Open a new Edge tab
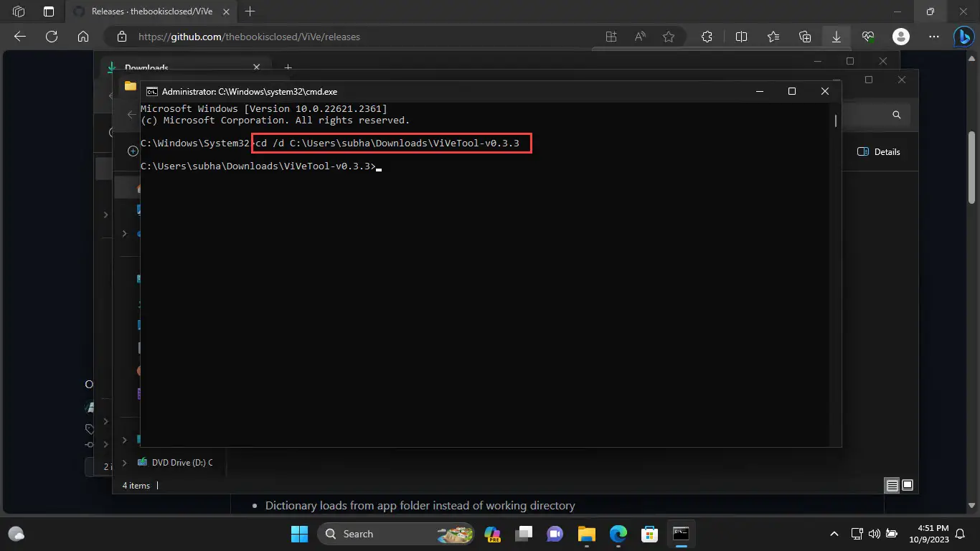 250,11
